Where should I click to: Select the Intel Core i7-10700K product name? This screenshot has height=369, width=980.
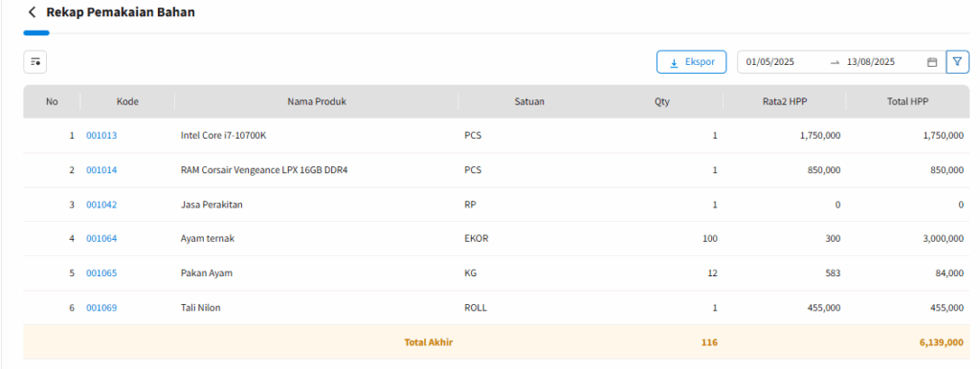pos(223,135)
